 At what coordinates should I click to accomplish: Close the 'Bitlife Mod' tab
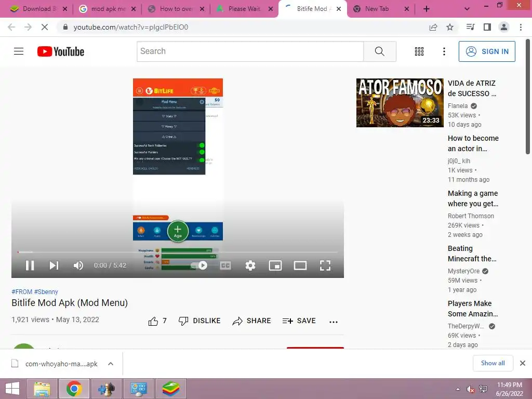[x=339, y=9]
